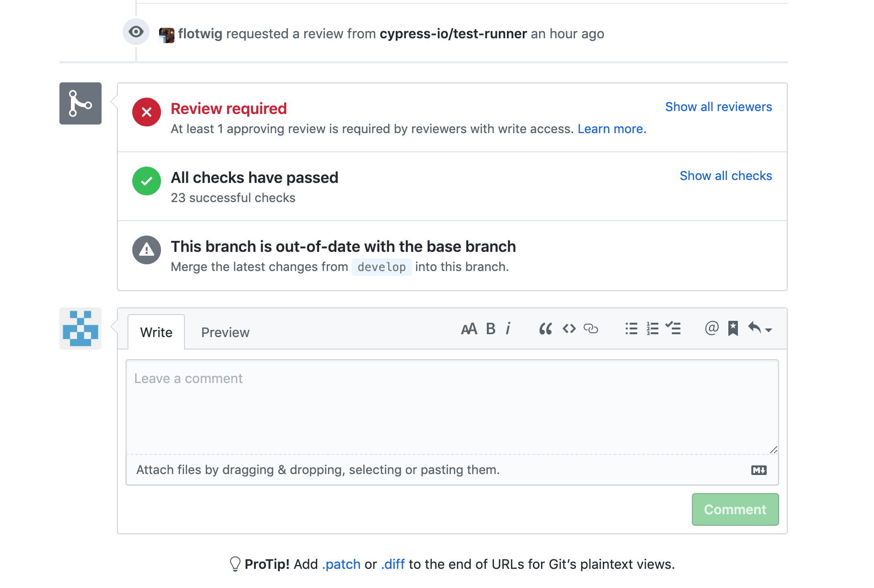Switch to the Preview tab
874x588 pixels.
tap(225, 332)
